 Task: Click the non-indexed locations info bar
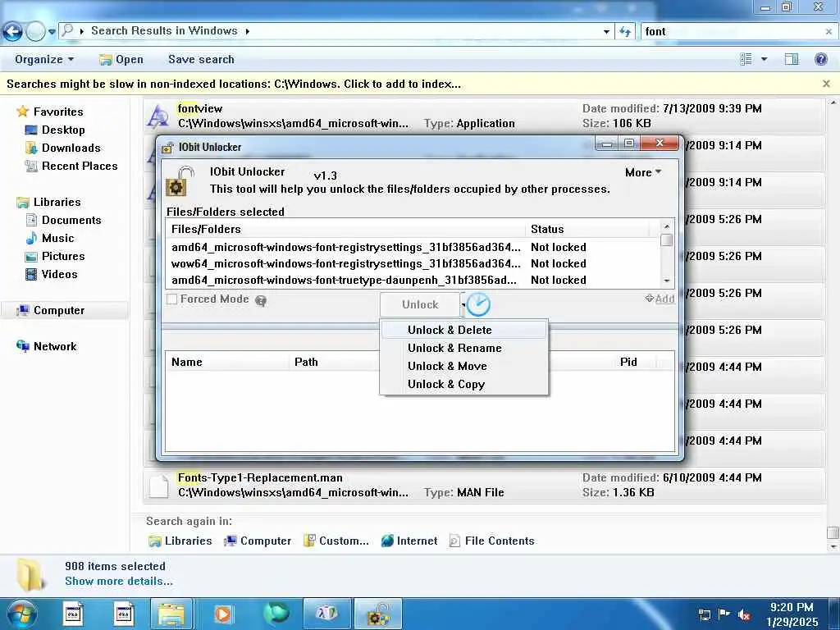(234, 84)
